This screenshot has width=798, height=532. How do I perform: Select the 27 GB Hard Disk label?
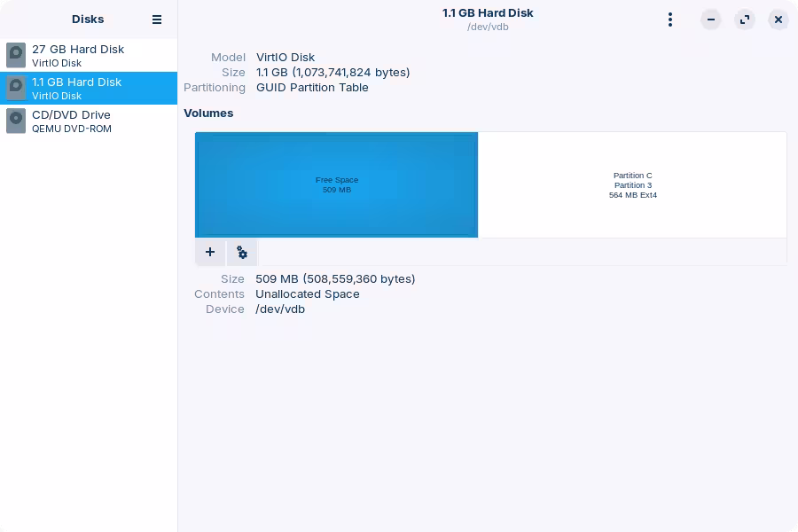coord(78,50)
